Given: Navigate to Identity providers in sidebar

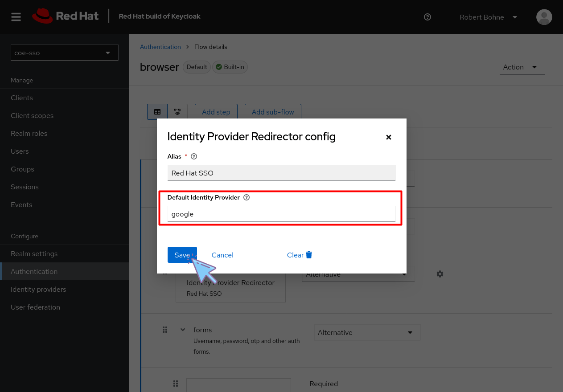Looking at the screenshot, I should coord(38,289).
